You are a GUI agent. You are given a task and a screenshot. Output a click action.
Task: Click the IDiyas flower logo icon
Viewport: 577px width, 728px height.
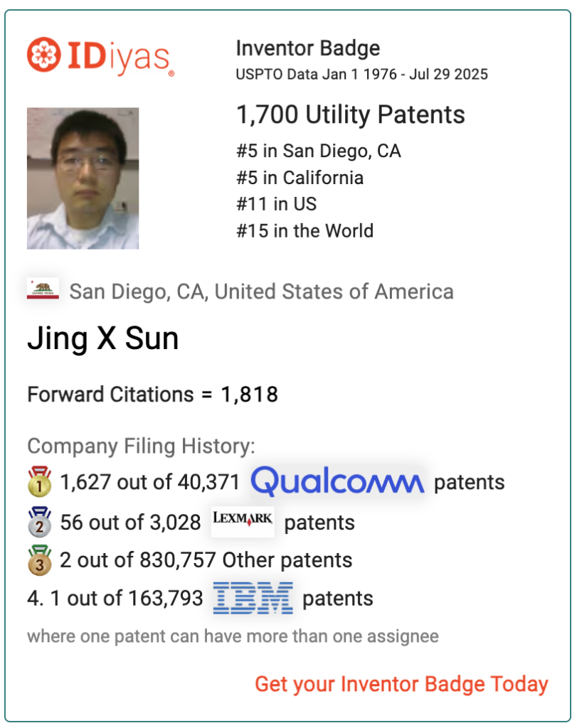click(43, 55)
